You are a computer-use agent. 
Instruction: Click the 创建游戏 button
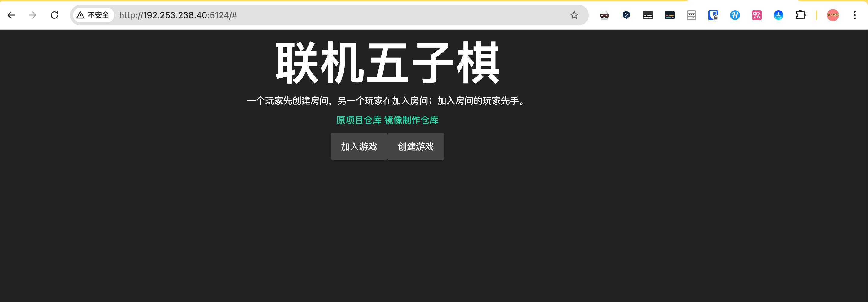coord(416,146)
